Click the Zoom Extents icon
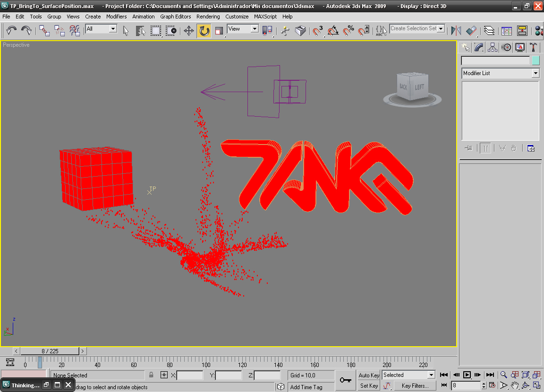544x392 pixels. pos(526,375)
